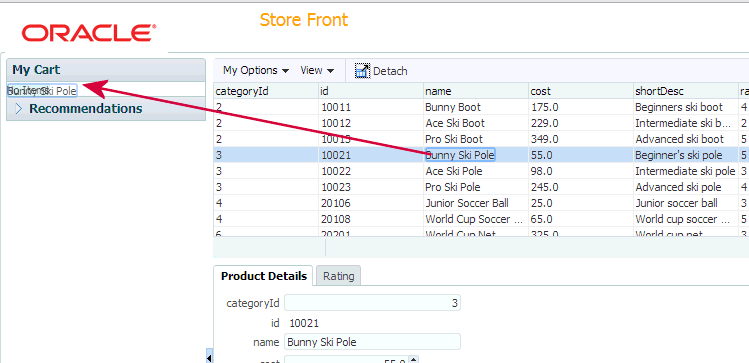Select the Junior Soccer Ball cell
This screenshot has width=749, height=363.
468,203
